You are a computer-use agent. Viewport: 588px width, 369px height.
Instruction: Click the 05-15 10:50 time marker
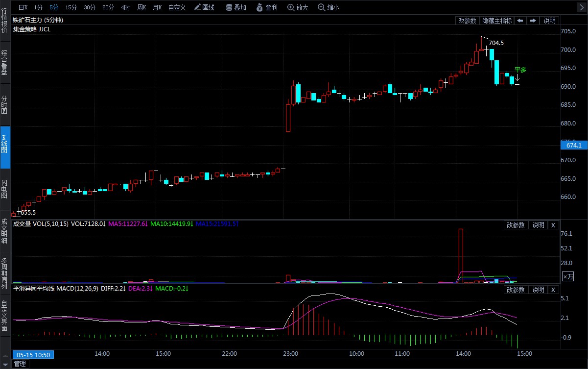coord(32,354)
